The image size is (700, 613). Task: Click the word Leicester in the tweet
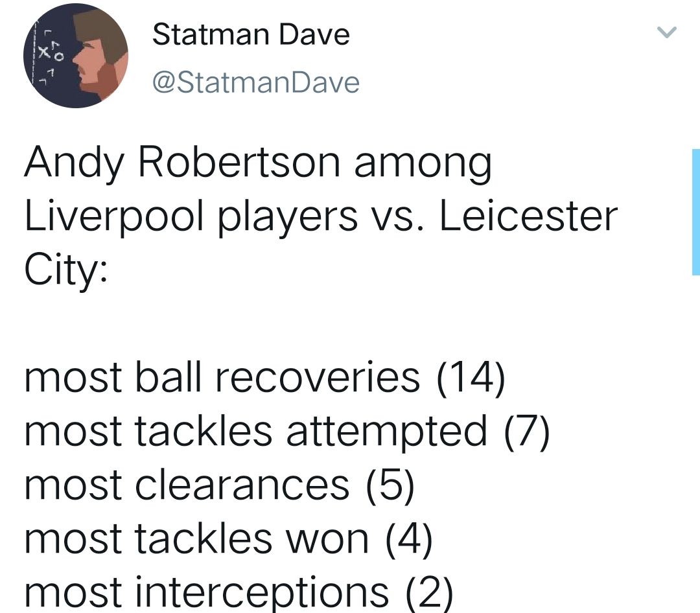pyautogui.click(x=529, y=216)
